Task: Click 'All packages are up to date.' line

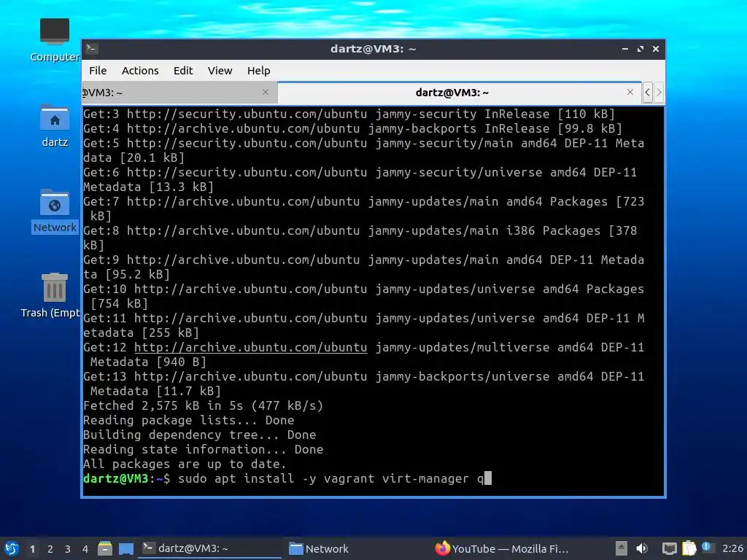Action: (185, 464)
